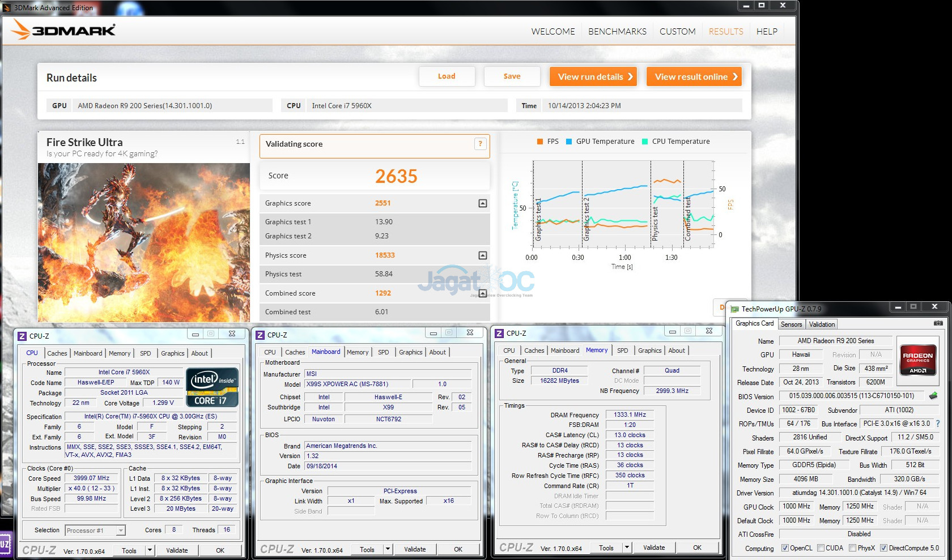Screen dimensions: 952x560
Task: Click the Validating score help question icon
Action: (x=480, y=144)
